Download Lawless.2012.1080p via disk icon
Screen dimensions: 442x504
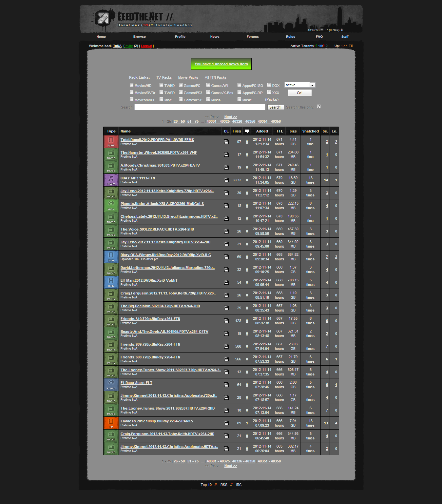pyautogui.click(x=226, y=423)
